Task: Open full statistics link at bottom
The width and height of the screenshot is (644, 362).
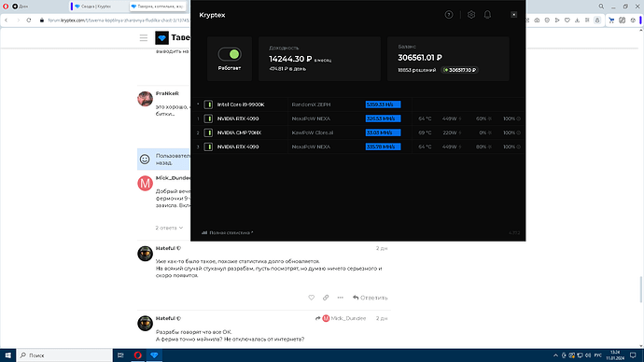Action: tap(228, 232)
